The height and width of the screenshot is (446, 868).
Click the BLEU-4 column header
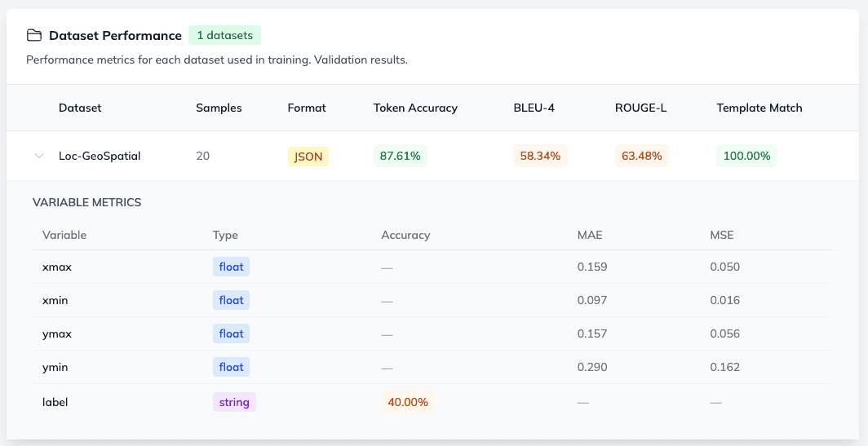click(x=534, y=108)
